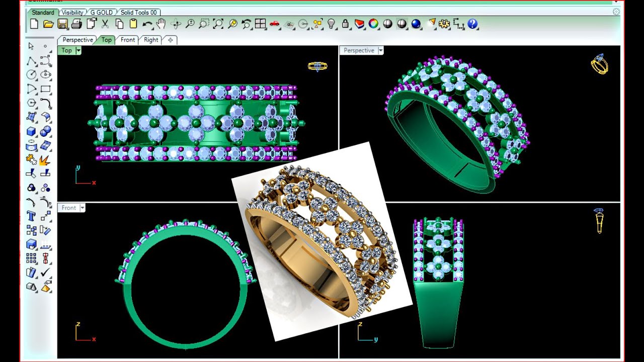644x362 pixels.
Task: Select the Box solid cube tool
Action: tap(31, 131)
